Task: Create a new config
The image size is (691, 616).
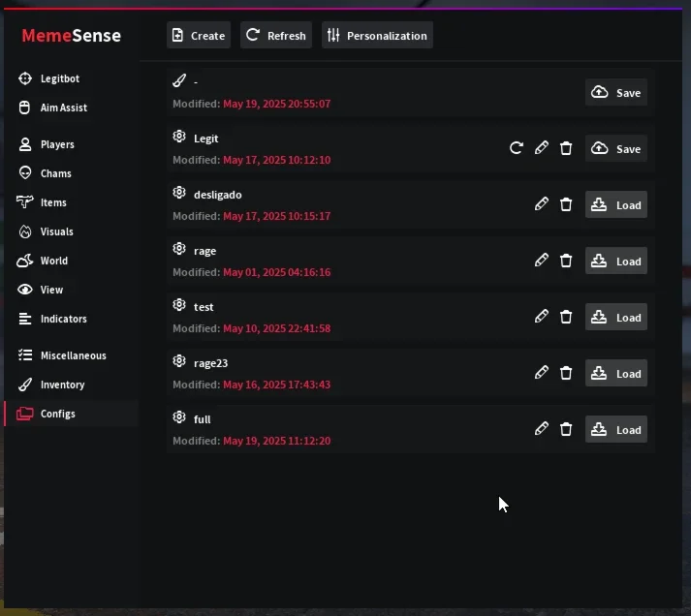Action: point(199,35)
